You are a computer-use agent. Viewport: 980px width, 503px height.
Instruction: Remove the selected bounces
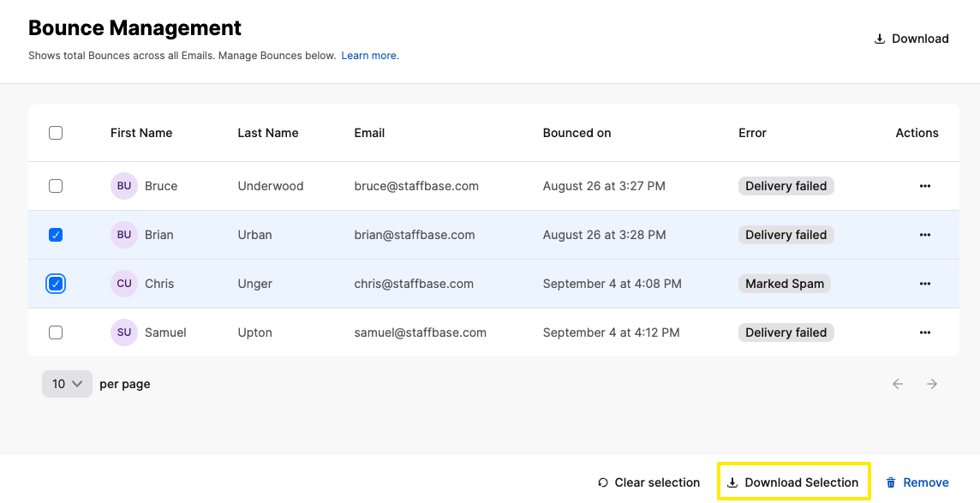917,482
